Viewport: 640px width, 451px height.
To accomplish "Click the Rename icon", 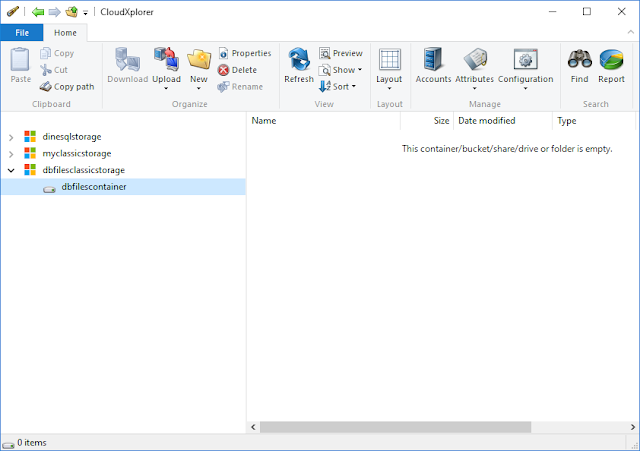I will [x=223, y=87].
